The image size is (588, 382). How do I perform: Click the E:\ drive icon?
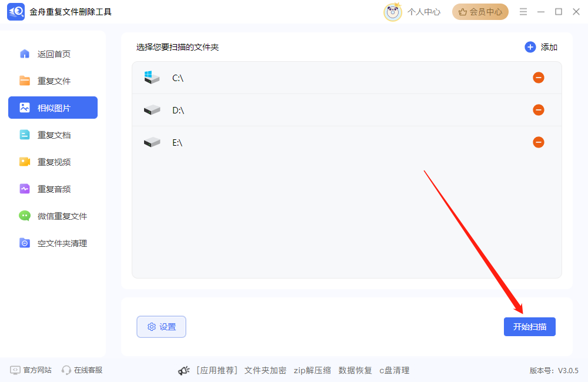[152, 142]
